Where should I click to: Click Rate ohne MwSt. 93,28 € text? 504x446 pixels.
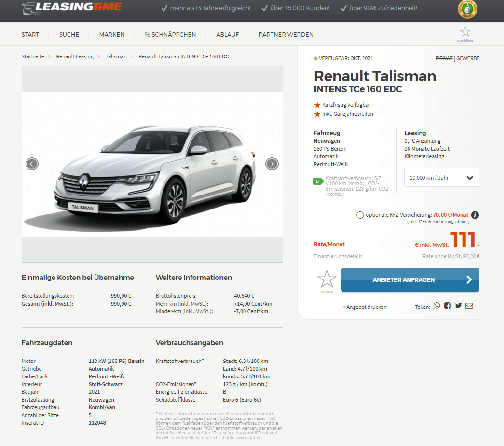point(451,256)
